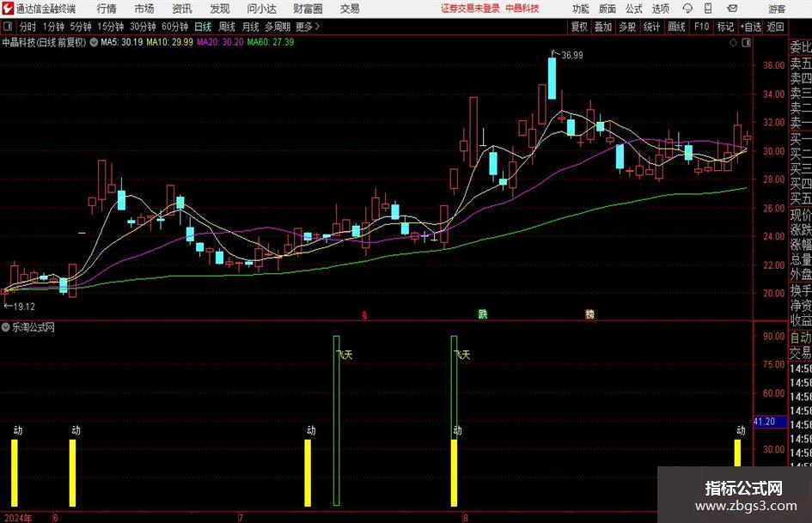Screen dimensions: 812x523
Task: Switch to 5分钟 period
Action: click(81, 27)
